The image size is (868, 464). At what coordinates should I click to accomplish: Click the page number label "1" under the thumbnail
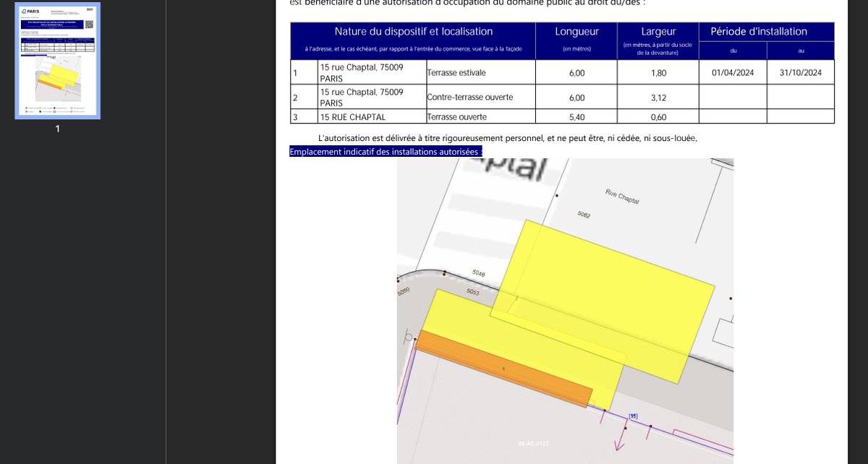pyautogui.click(x=58, y=129)
